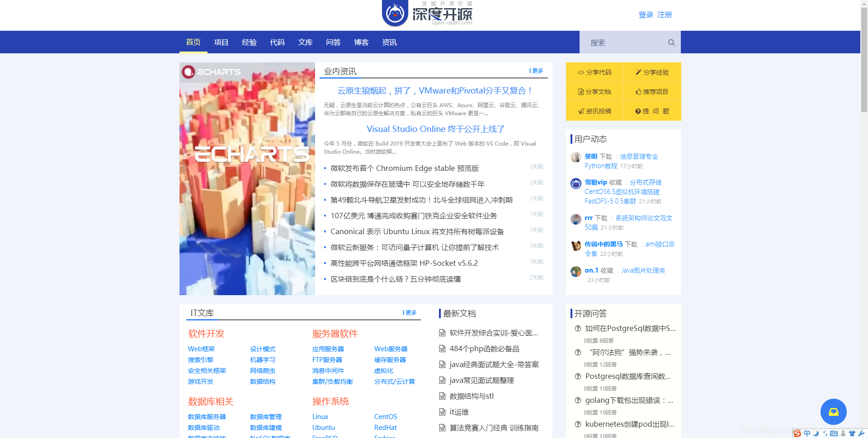Click question icon beside Postgresql数据库查询
The height and width of the screenshot is (438, 868).
coord(578,377)
